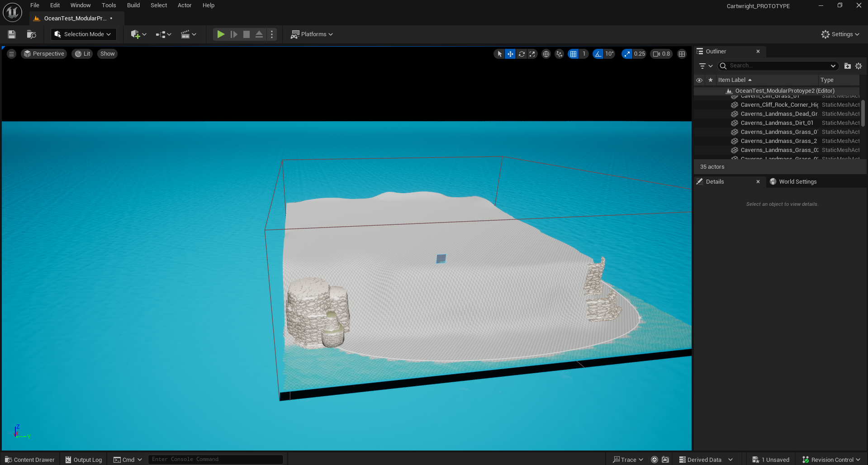Toggle grid snapping in viewport

click(x=574, y=54)
